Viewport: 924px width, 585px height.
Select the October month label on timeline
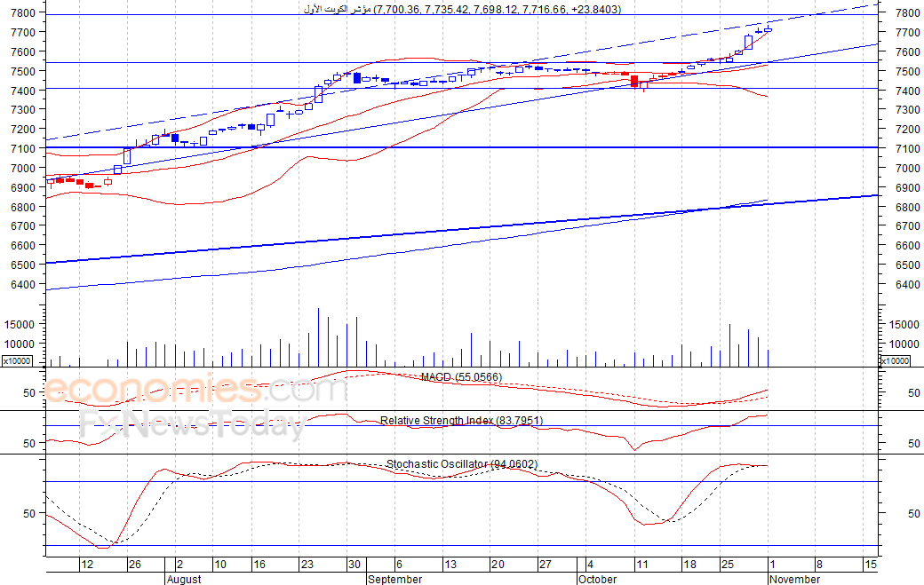point(598,579)
